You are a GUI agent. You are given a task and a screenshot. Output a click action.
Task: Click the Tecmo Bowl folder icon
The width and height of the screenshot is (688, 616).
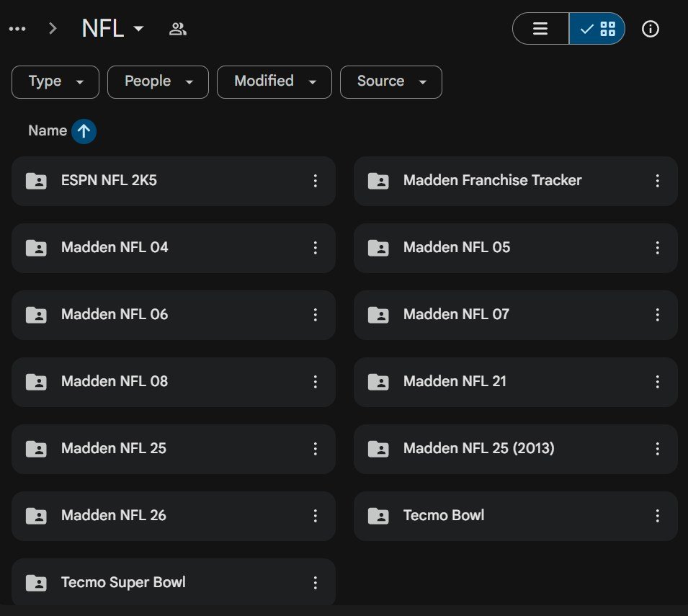[x=378, y=516]
